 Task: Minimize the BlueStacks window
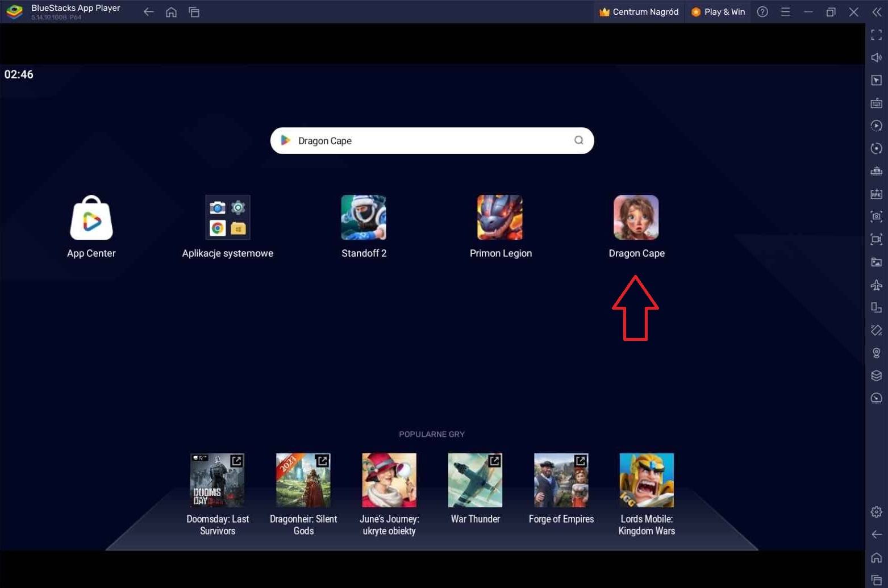(808, 12)
